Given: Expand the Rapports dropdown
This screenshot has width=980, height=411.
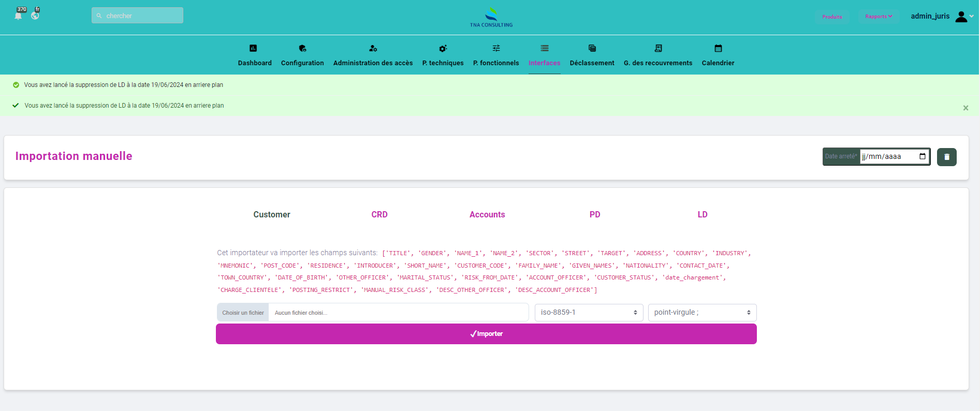Looking at the screenshot, I should 879,17.
